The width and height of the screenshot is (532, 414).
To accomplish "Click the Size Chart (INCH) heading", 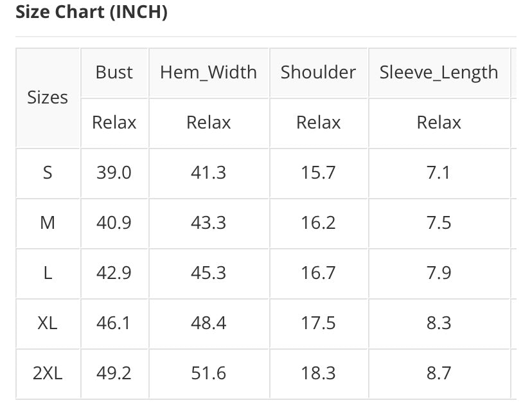I will pos(91,12).
